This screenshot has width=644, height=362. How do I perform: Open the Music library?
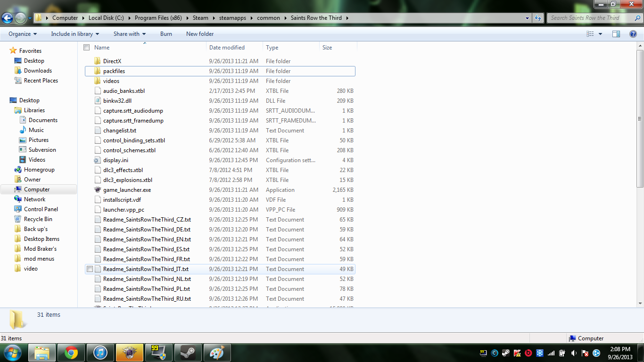pos(36,130)
